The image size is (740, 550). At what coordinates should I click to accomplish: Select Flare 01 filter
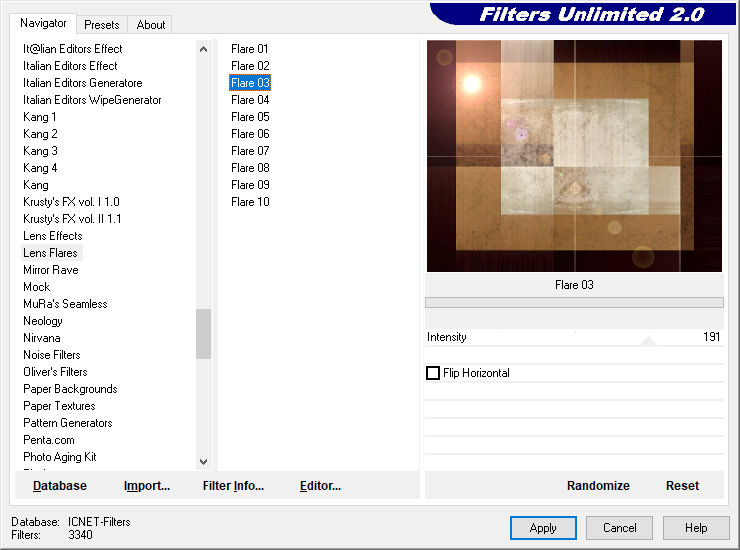point(250,49)
